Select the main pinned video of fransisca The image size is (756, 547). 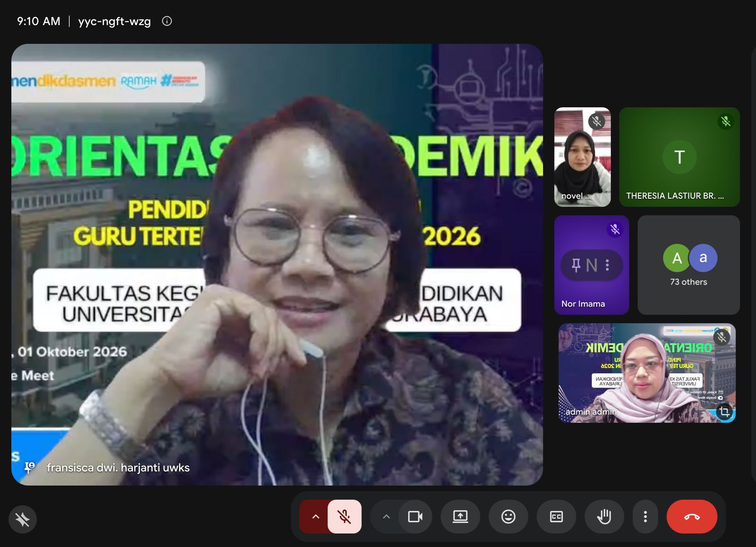click(x=277, y=265)
